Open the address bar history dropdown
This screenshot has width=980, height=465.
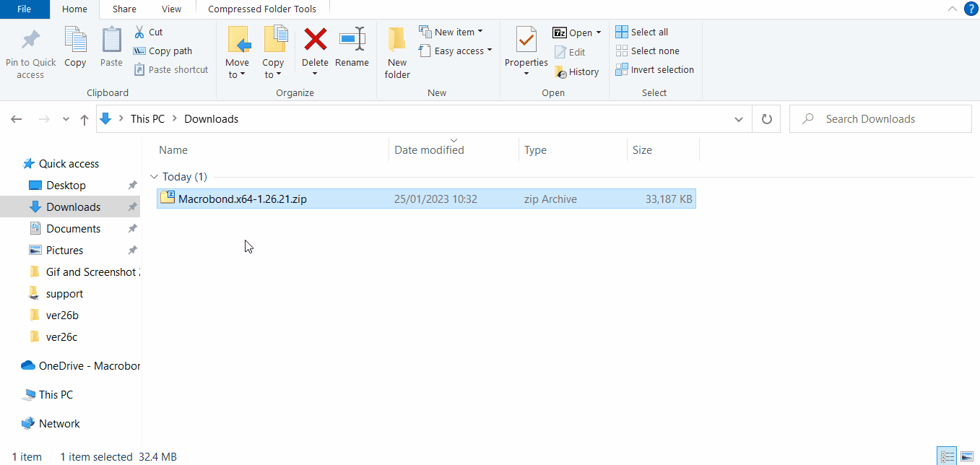click(x=738, y=119)
